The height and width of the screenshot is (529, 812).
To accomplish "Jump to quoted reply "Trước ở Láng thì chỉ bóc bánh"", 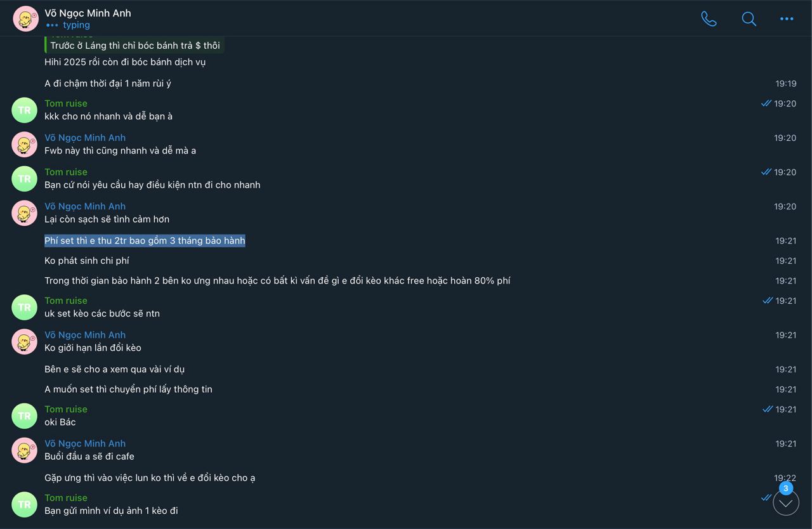I will point(134,46).
